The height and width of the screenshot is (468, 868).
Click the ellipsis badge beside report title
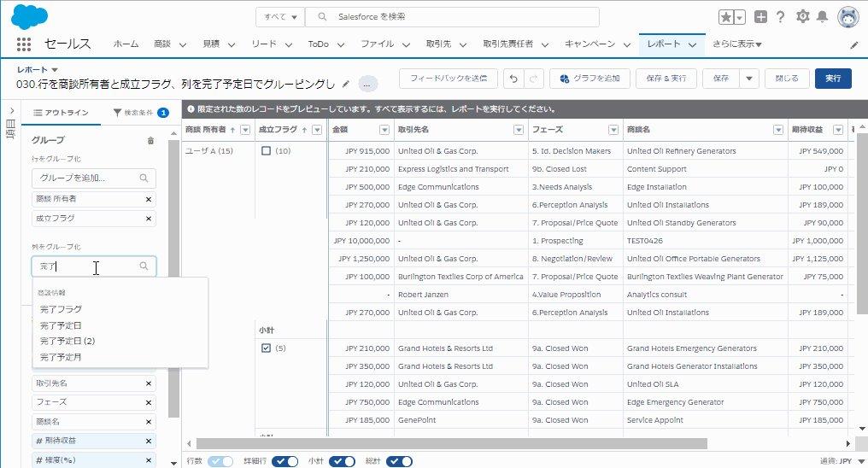tap(368, 85)
